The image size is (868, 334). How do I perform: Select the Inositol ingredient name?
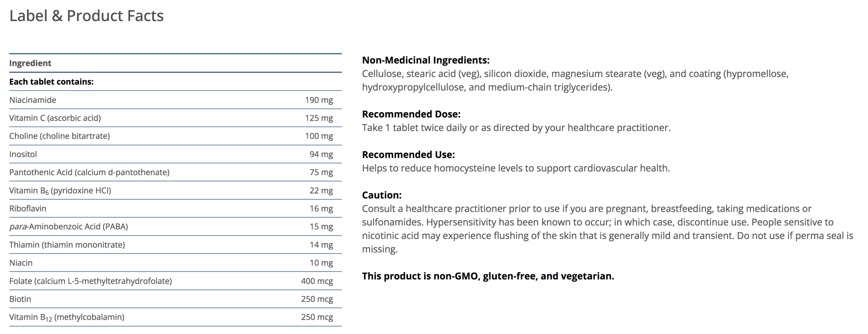[x=23, y=154]
